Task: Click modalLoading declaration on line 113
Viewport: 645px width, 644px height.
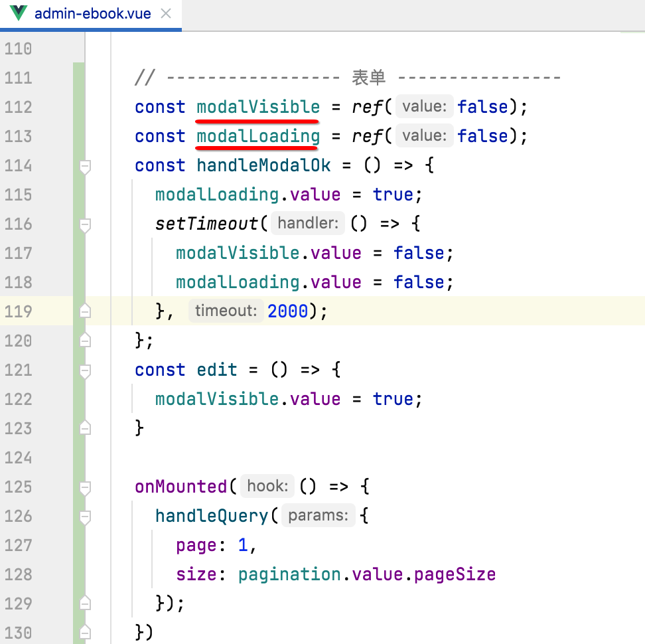Action: (x=258, y=136)
